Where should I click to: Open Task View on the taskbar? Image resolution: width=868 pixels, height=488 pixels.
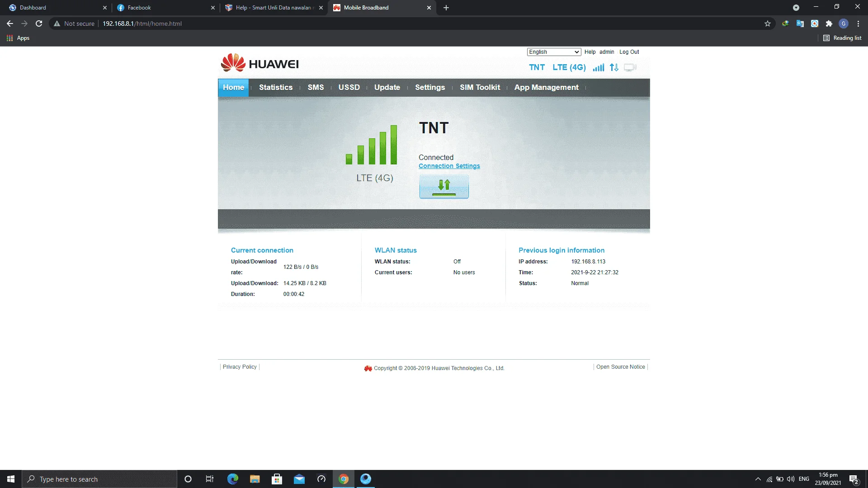(210, 479)
